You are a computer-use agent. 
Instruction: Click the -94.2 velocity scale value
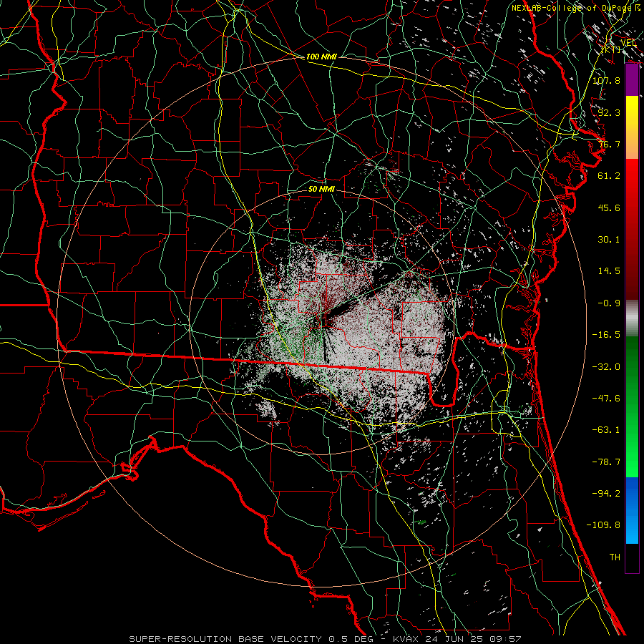point(606,494)
